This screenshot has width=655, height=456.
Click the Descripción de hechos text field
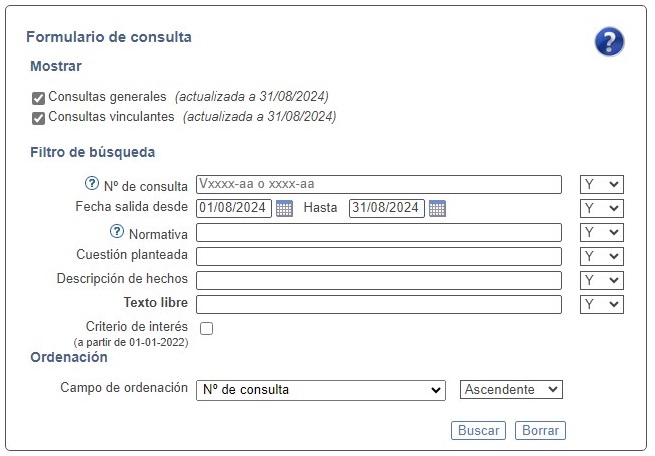point(379,280)
